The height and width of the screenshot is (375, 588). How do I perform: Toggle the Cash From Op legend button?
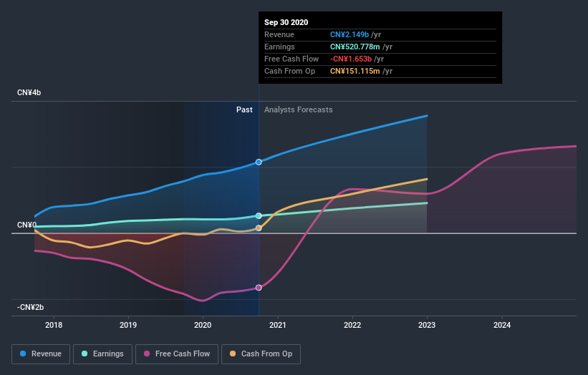(261, 354)
